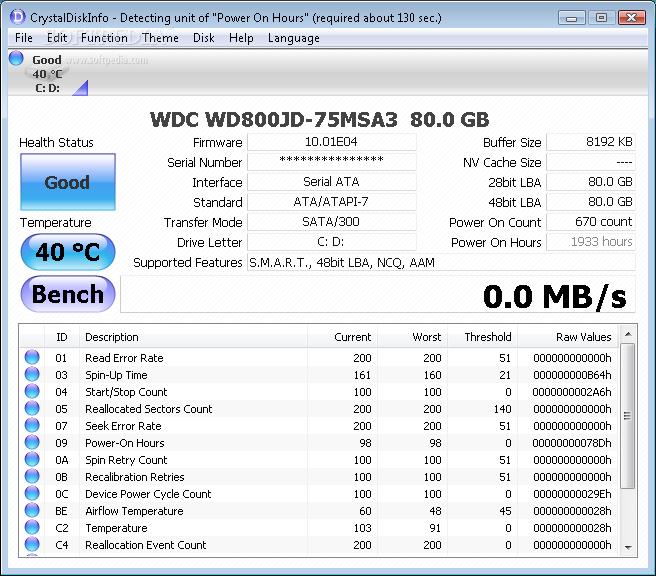
Task: Click the Interface Serial ATA field
Action: click(x=332, y=182)
